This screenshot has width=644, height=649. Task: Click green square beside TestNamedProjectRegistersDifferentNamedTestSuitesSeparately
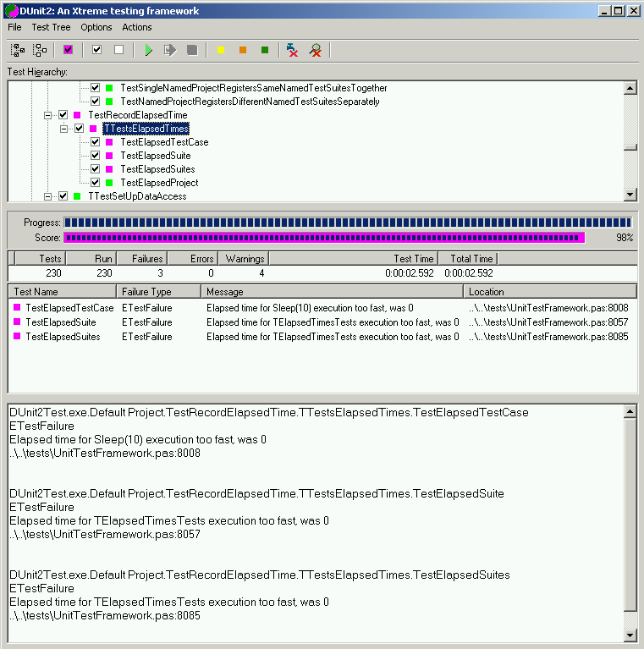[x=109, y=102]
